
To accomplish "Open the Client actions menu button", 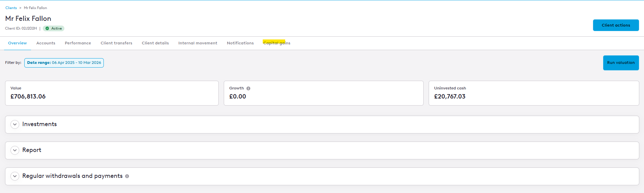I will click(616, 25).
